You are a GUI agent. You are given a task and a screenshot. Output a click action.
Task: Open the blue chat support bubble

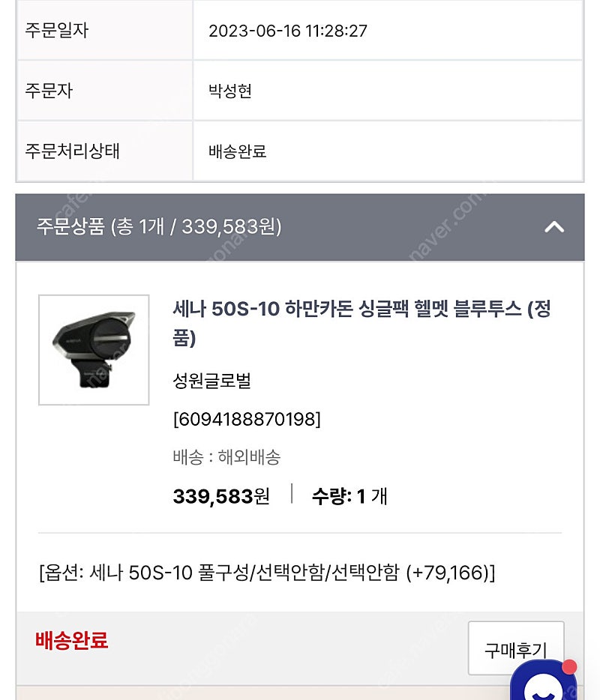tap(543, 684)
